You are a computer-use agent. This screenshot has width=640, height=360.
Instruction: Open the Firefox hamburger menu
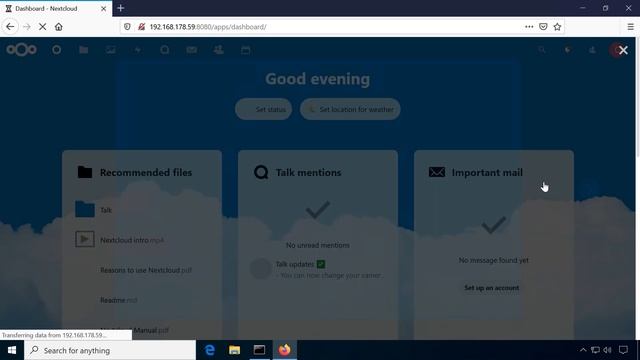point(630,27)
